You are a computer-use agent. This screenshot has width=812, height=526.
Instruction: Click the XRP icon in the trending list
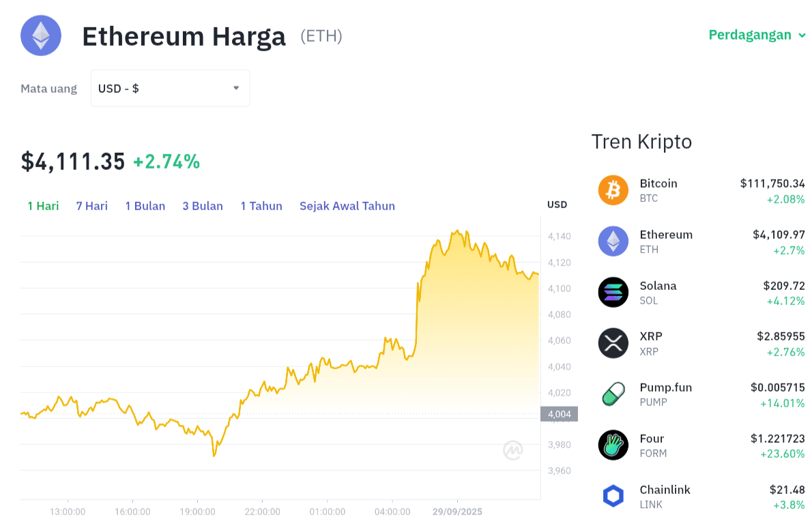(x=613, y=343)
